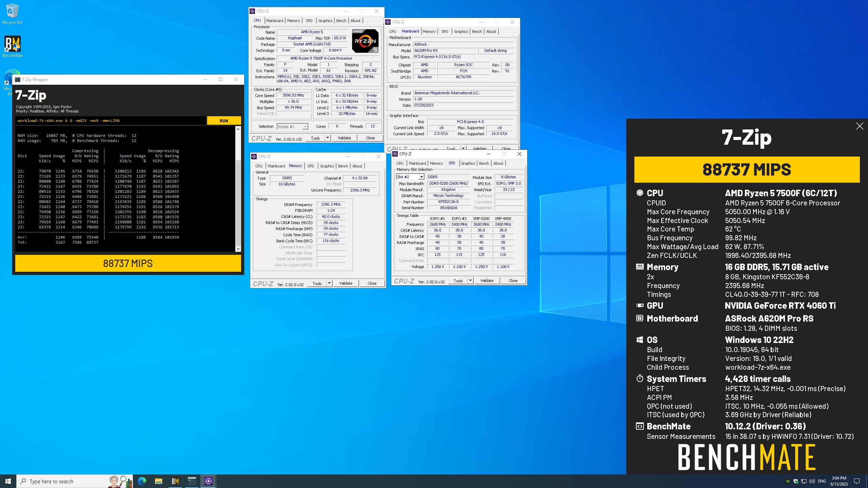Click the BenchMate section icon in panel
The height and width of the screenshot is (488, 868).
639,426
